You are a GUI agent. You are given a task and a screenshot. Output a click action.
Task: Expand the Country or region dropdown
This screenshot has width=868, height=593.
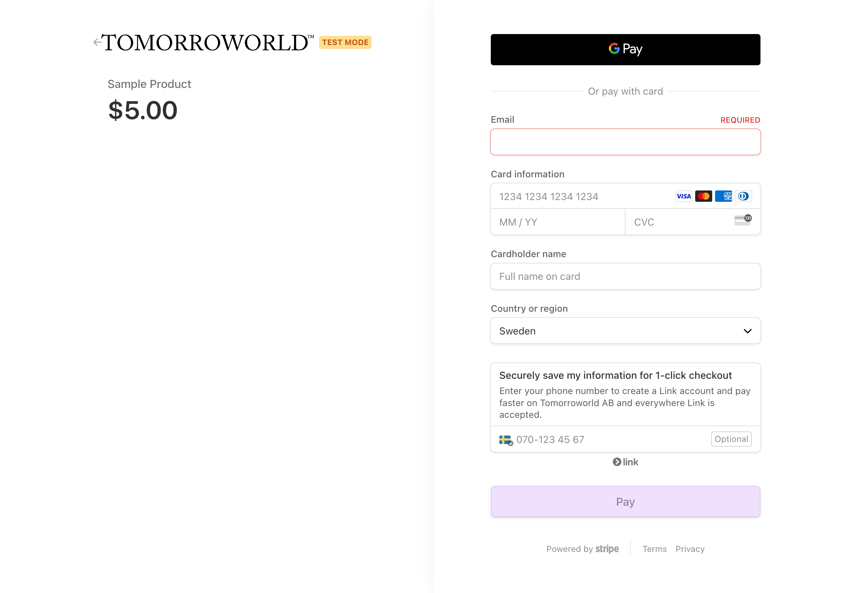coord(625,331)
